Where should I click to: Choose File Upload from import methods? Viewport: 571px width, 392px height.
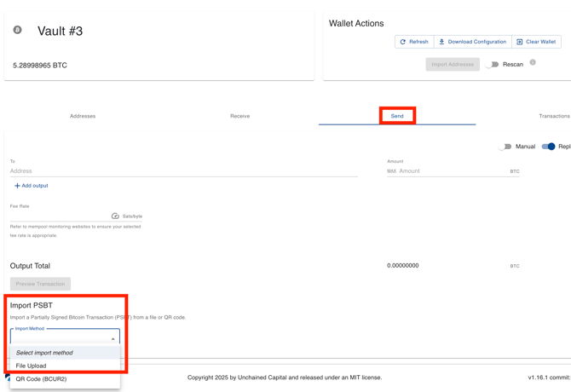click(x=32, y=366)
